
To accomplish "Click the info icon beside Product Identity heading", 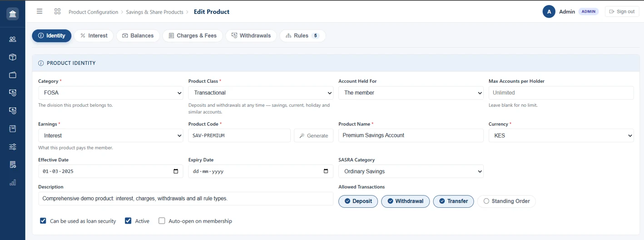I will click(x=41, y=63).
